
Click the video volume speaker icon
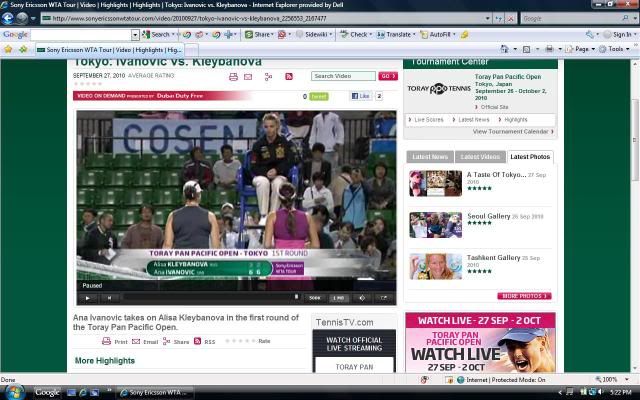(362, 298)
